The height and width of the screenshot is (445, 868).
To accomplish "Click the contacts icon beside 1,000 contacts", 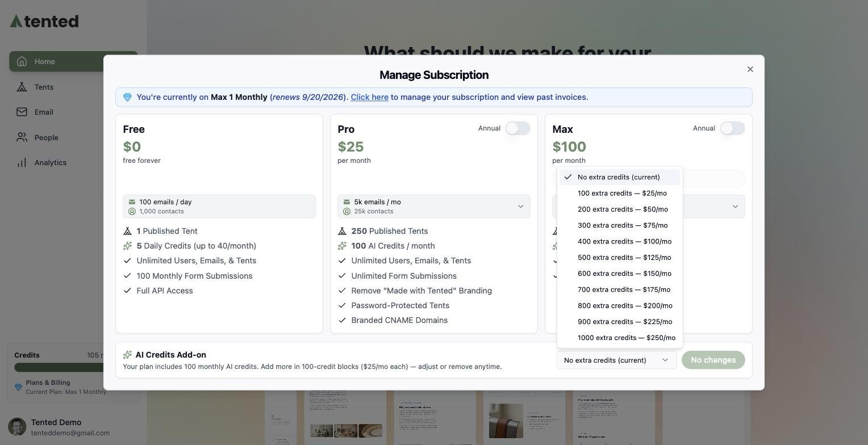I will (132, 211).
